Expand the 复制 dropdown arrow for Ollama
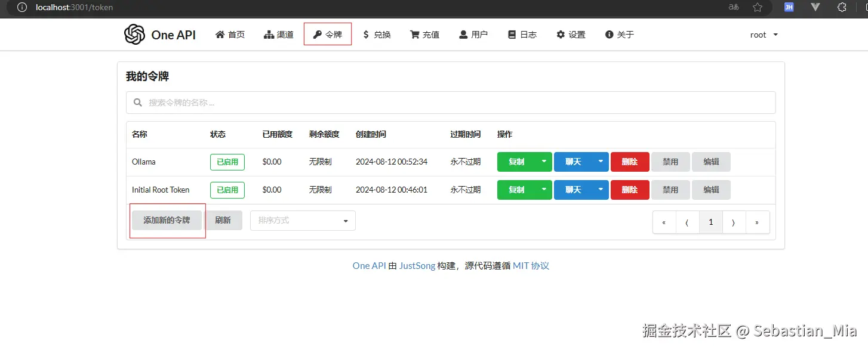Viewport: 868px width, 350px height. tap(543, 162)
